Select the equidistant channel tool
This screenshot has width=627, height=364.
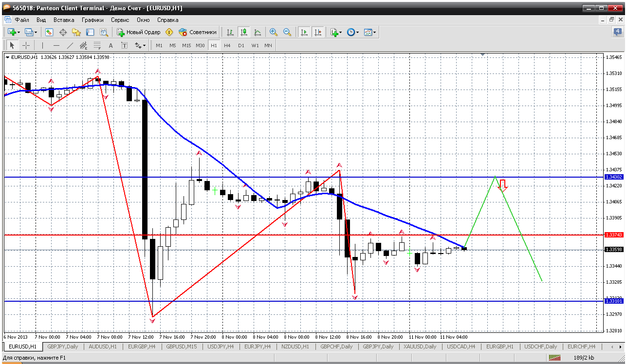tap(84, 45)
